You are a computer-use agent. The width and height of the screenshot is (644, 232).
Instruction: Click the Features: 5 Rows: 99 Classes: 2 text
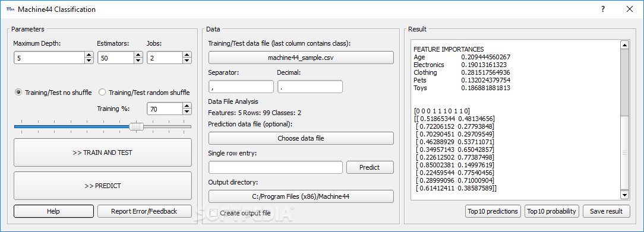(255, 113)
